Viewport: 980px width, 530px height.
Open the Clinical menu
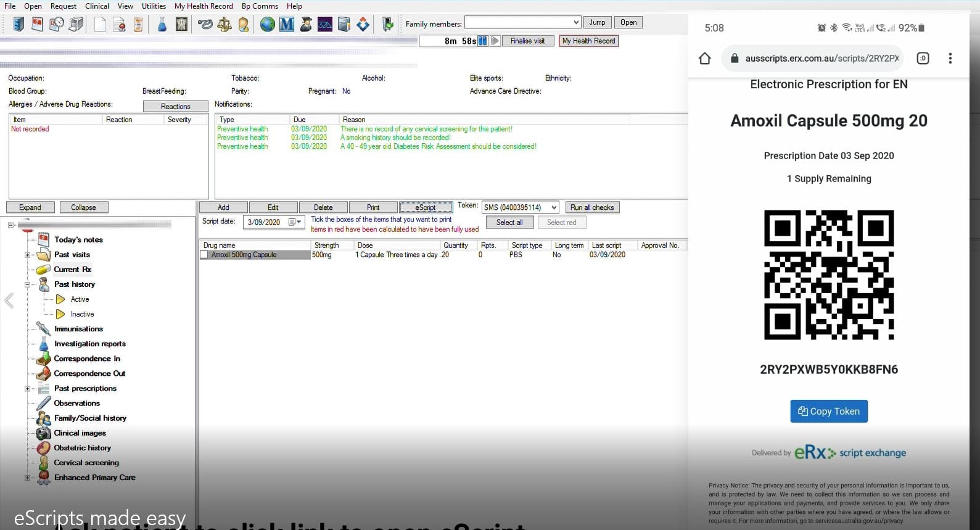(97, 6)
